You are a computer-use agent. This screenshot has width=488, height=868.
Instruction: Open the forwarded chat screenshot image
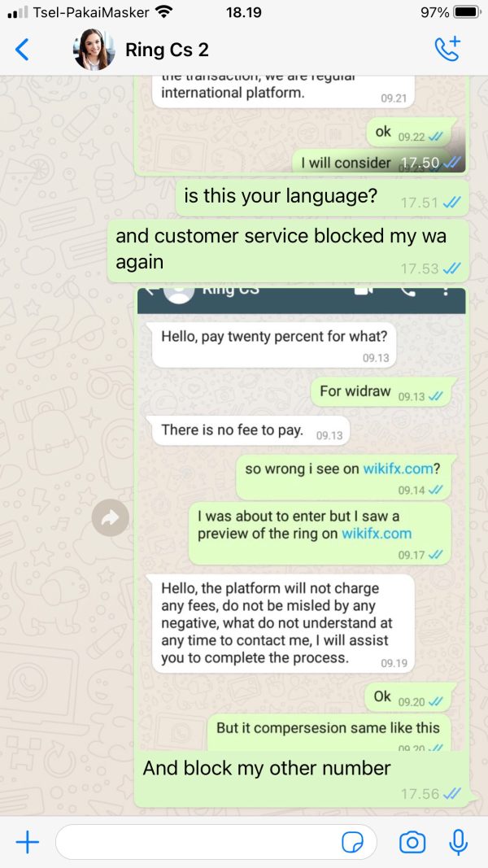(x=301, y=519)
